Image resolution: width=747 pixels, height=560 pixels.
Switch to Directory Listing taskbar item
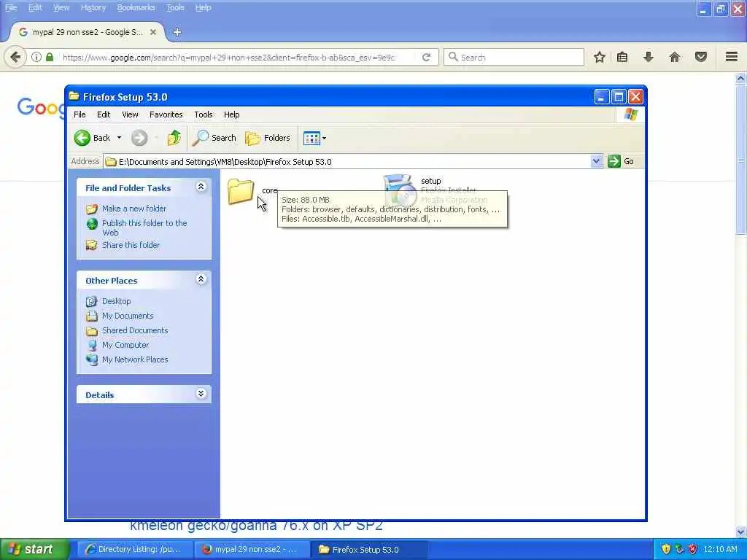(135, 549)
